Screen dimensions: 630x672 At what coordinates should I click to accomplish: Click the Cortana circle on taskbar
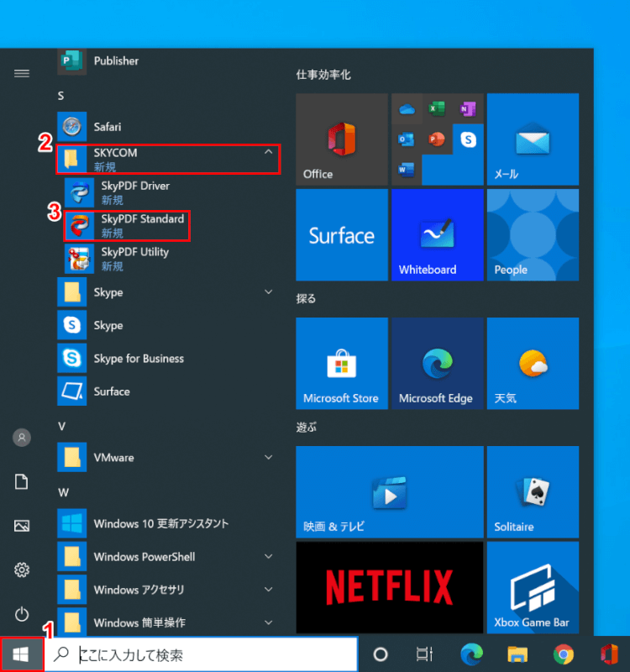pos(381,654)
